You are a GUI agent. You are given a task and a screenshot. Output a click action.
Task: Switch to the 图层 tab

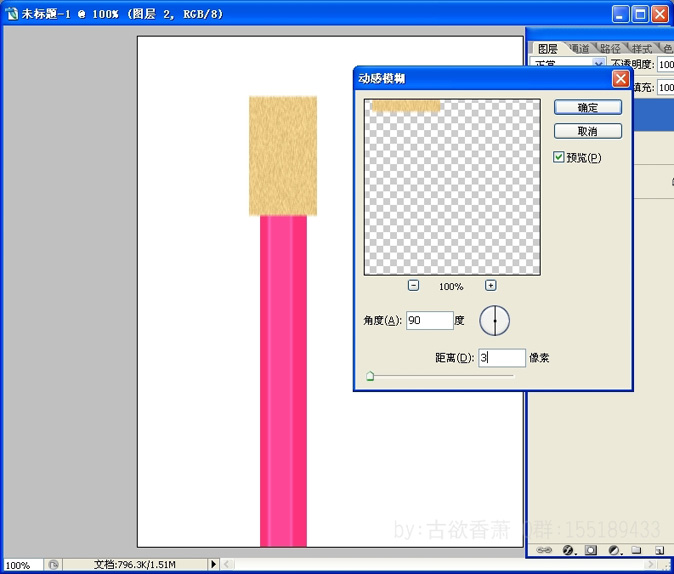(547, 49)
